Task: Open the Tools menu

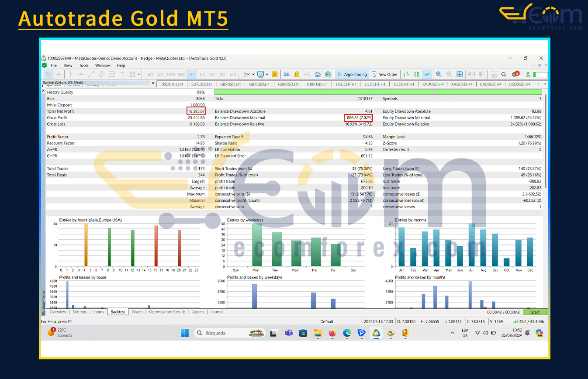Action: [x=83, y=65]
